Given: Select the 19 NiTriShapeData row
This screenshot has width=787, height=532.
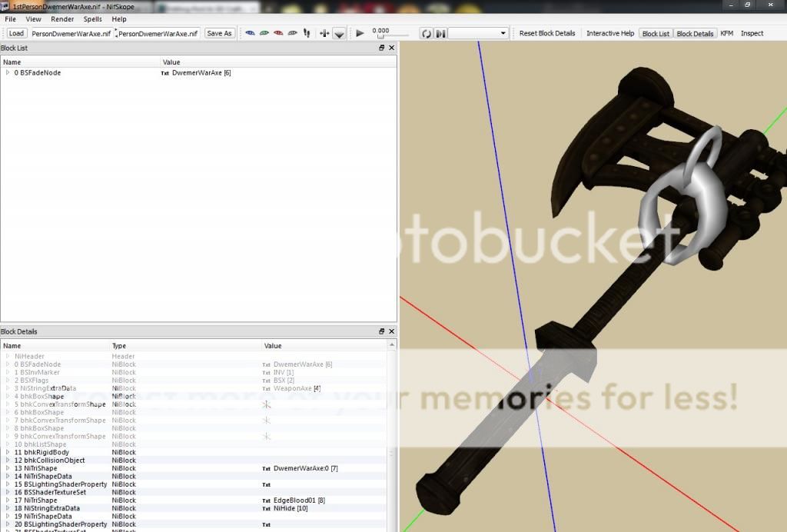Looking at the screenshot, I should click(194, 517).
